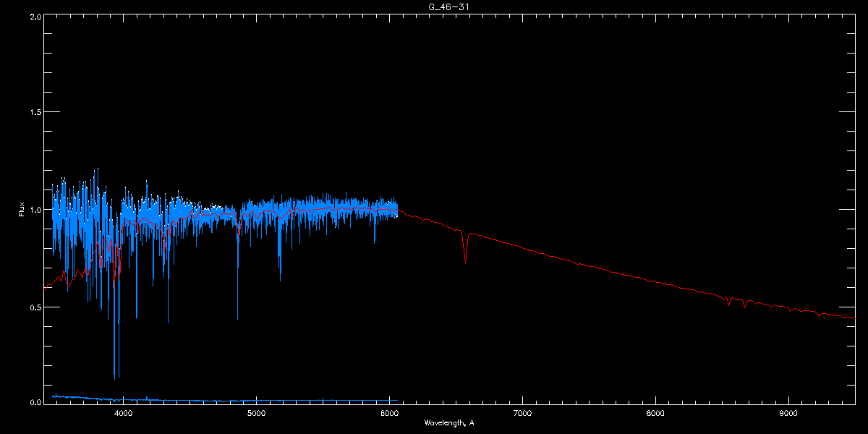Click the red absorption dip near 6563 Angstrom
Viewport: 868px width, 434px height.
(x=465, y=246)
